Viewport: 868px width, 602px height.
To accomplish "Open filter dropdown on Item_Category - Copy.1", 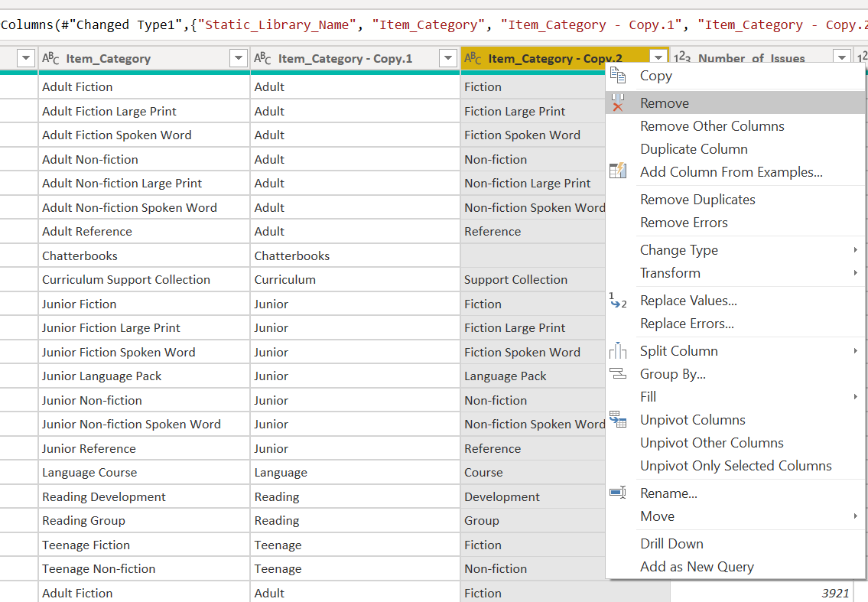I will 448,58.
